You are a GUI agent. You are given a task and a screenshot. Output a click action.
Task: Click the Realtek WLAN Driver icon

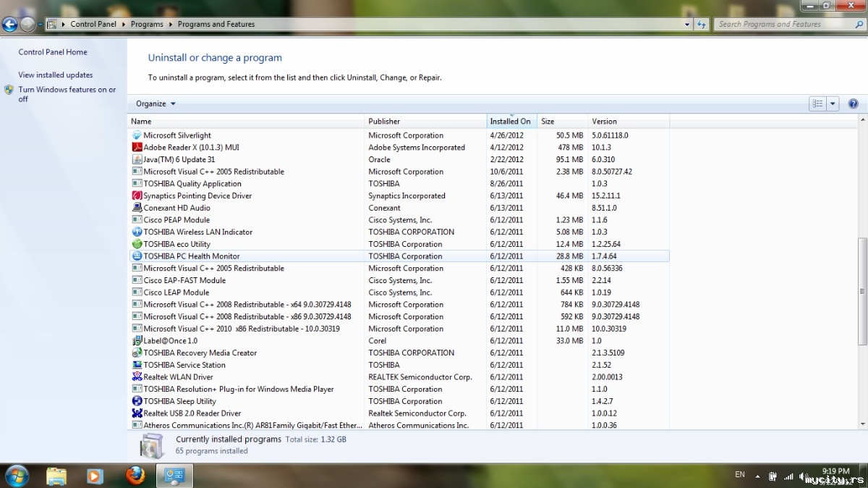(x=137, y=376)
